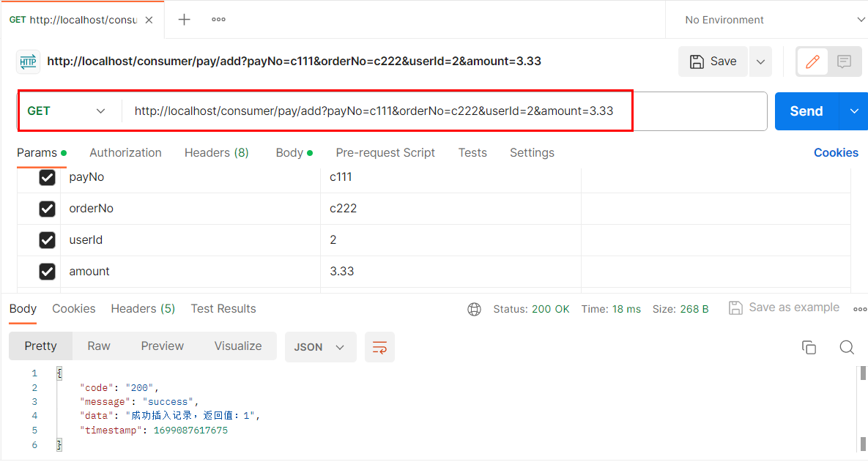
Task: Copy the response body to clipboard
Action: point(809,348)
